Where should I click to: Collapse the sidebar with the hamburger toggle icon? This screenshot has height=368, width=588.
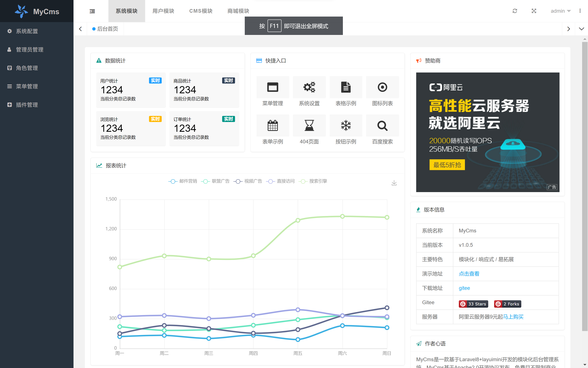(x=92, y=11)
